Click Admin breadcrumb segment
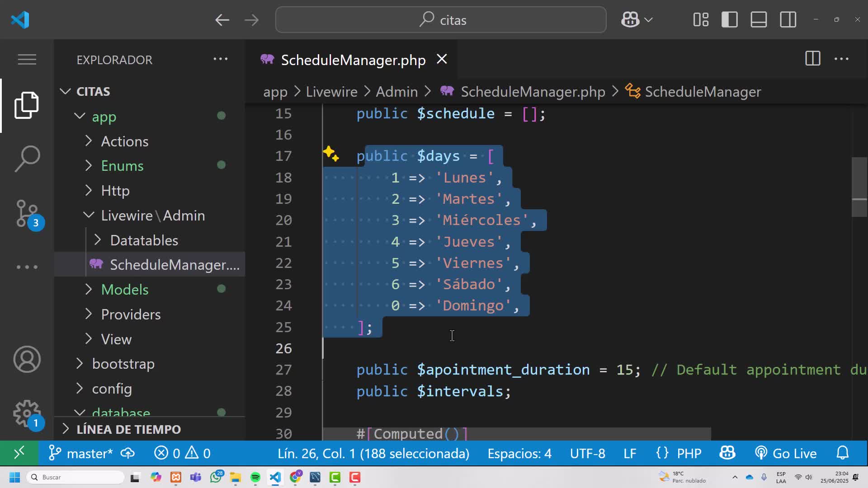Screen dimensions: 868x488 [397, 92]
